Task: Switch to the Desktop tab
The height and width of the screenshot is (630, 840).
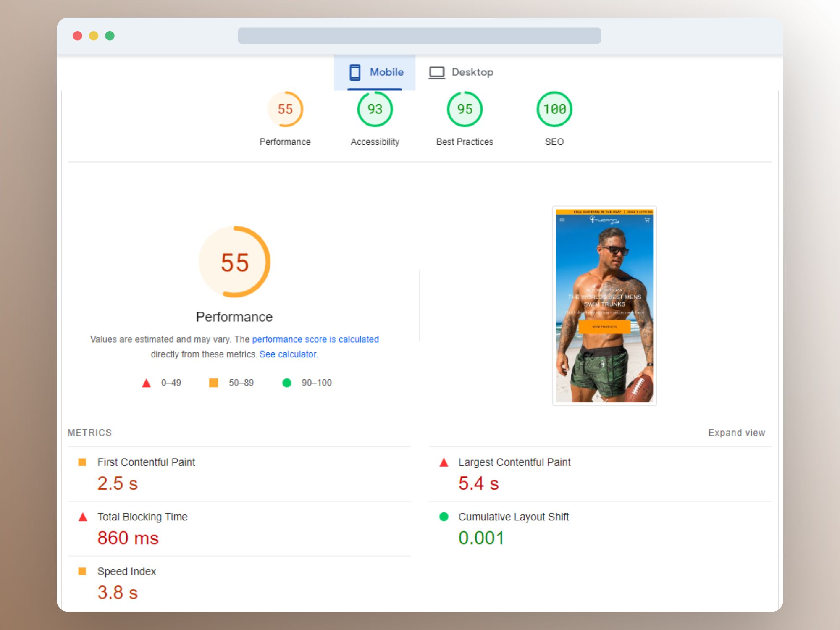Action: point(461,72)
